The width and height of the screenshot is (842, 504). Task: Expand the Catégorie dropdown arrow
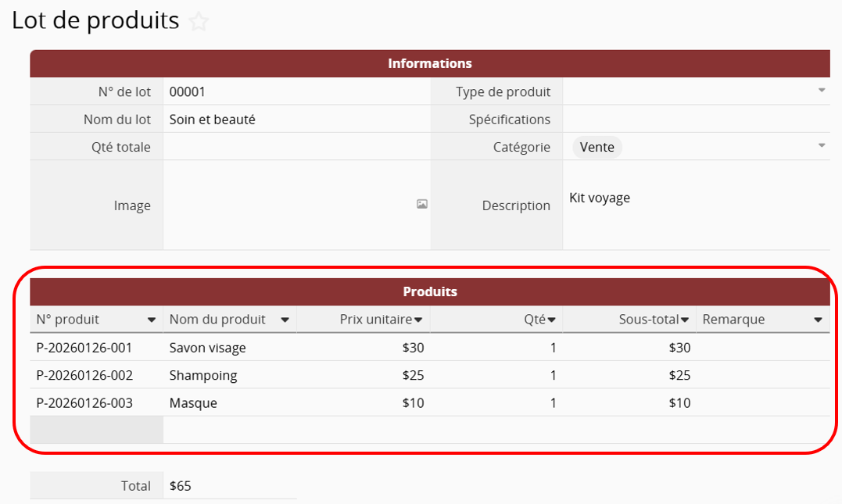(x=822, y=146)
